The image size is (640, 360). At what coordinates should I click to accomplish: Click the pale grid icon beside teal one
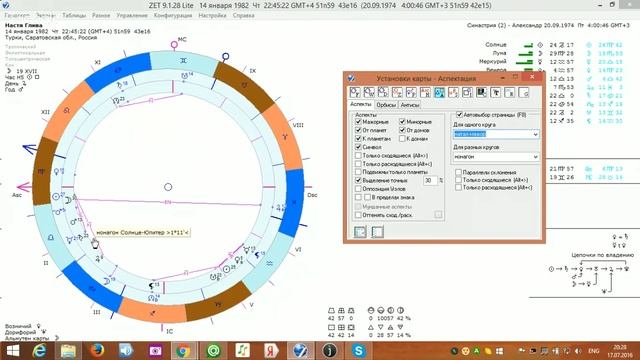click(x=377, y=232)
